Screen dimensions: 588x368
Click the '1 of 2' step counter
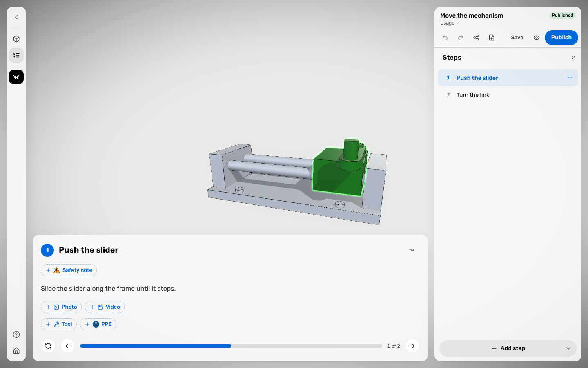[394, 346]
